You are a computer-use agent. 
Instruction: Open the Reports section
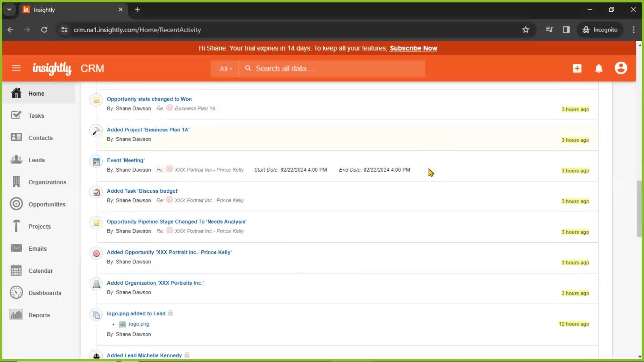(39, 315)
